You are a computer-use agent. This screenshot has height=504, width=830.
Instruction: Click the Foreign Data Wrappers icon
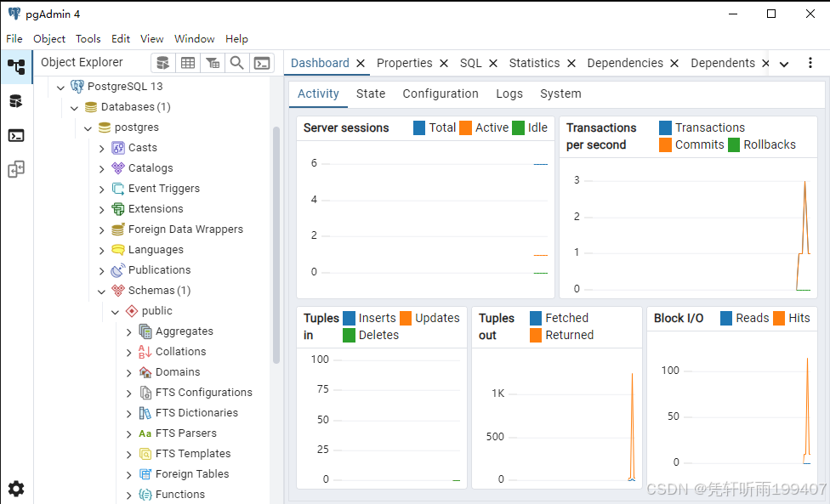pyautogui.click(x=118, y=229)
